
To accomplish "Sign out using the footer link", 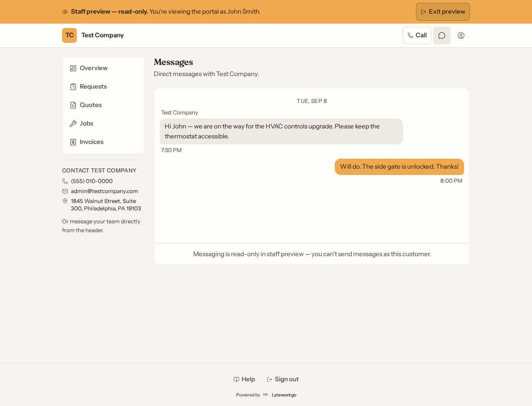I will tap(283, 379).
